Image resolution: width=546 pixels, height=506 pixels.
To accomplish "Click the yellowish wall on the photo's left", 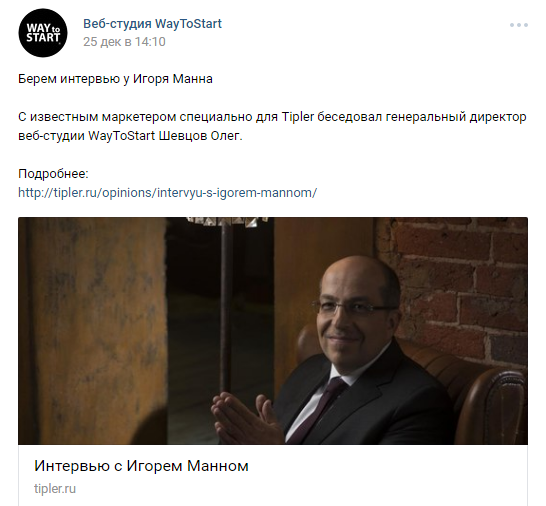I will click(92, 331).
